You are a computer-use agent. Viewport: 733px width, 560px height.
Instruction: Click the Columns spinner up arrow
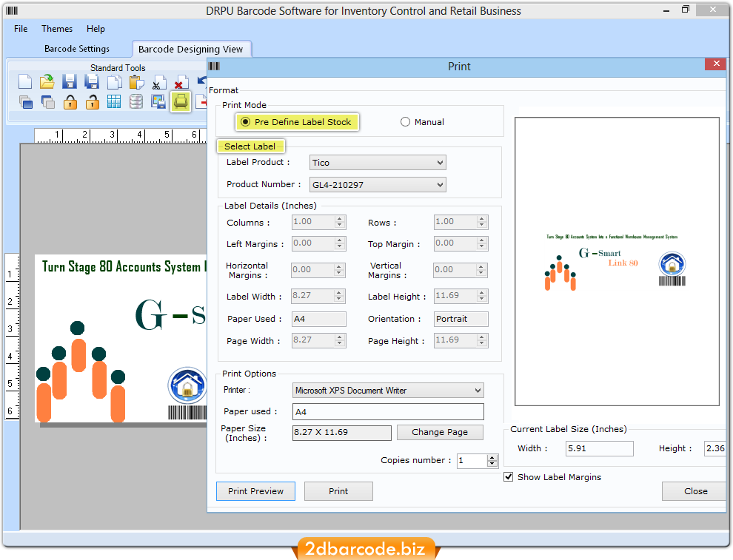coord(340,218)
